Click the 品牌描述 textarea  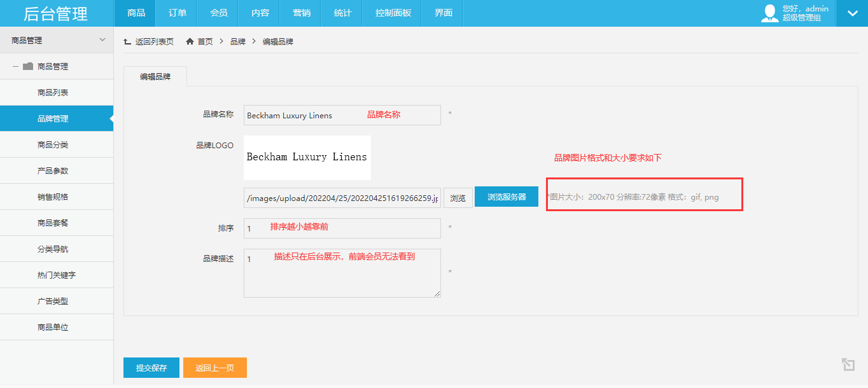click(x=342, y=273)
